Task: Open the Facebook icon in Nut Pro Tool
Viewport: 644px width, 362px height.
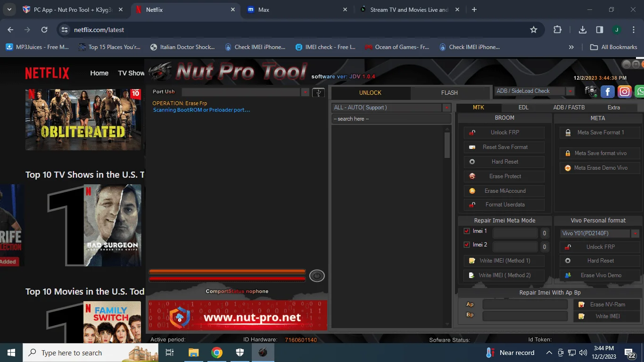Action: [x=608, y=91]
